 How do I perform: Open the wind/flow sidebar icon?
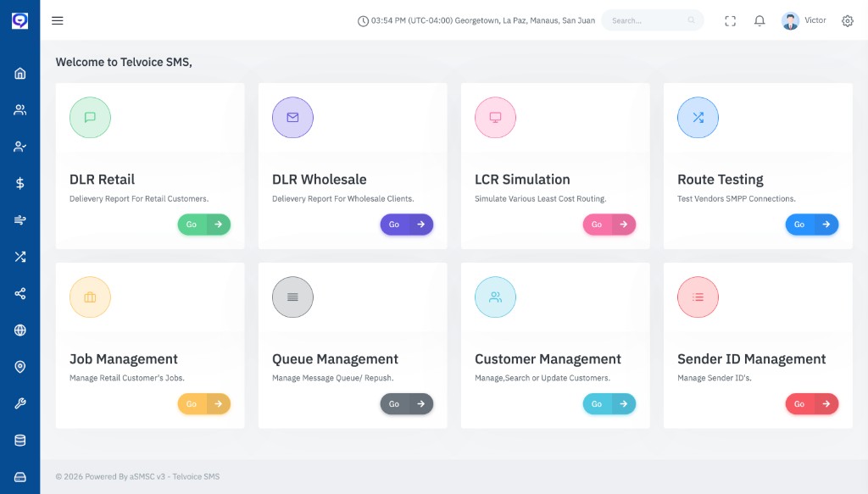click(20, 220)
